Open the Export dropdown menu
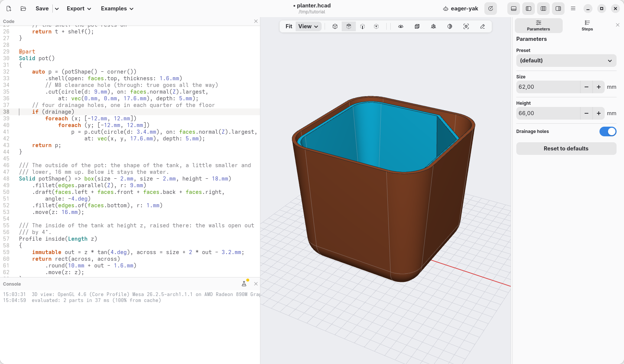 click(x=79, y=9)
